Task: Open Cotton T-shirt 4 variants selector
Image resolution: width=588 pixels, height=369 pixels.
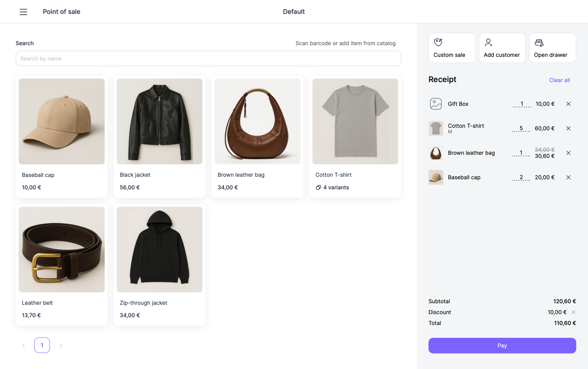Action: (x=332, y=187)
